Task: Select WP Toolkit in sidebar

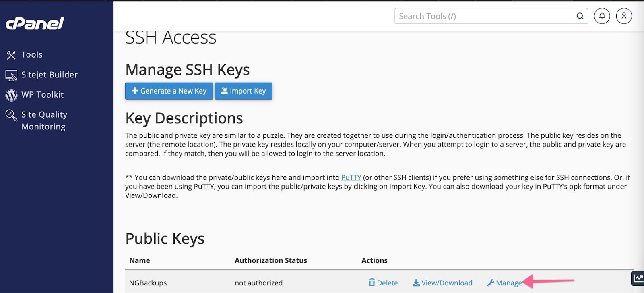Action: pos(42,95)
